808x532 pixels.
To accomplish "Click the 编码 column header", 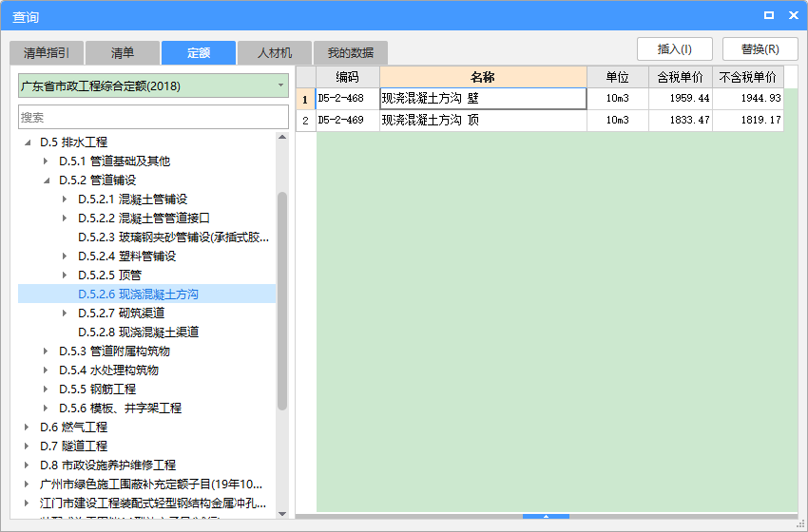I will tap(348, 77).
